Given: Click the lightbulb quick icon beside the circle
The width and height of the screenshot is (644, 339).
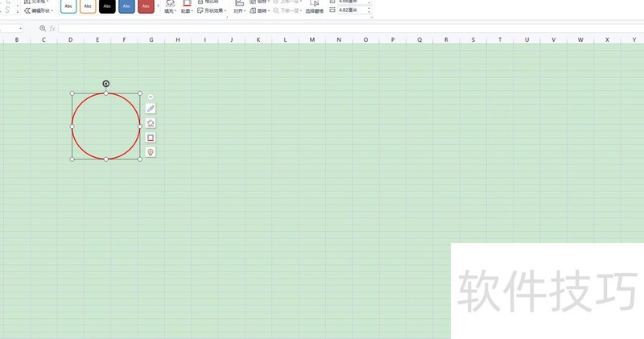Looking at the screenshot, I should [x=151, y=152].
